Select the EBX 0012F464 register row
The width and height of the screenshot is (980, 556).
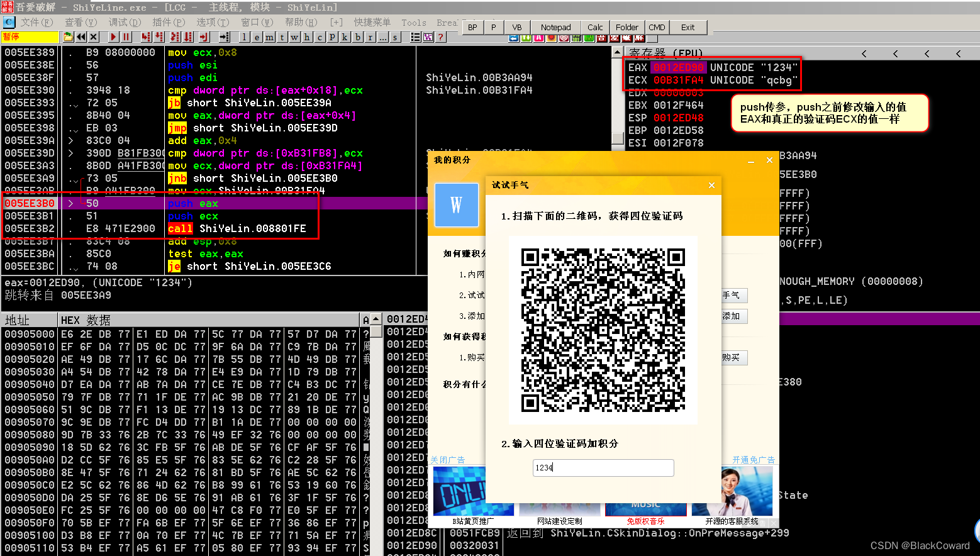point(666,105)
